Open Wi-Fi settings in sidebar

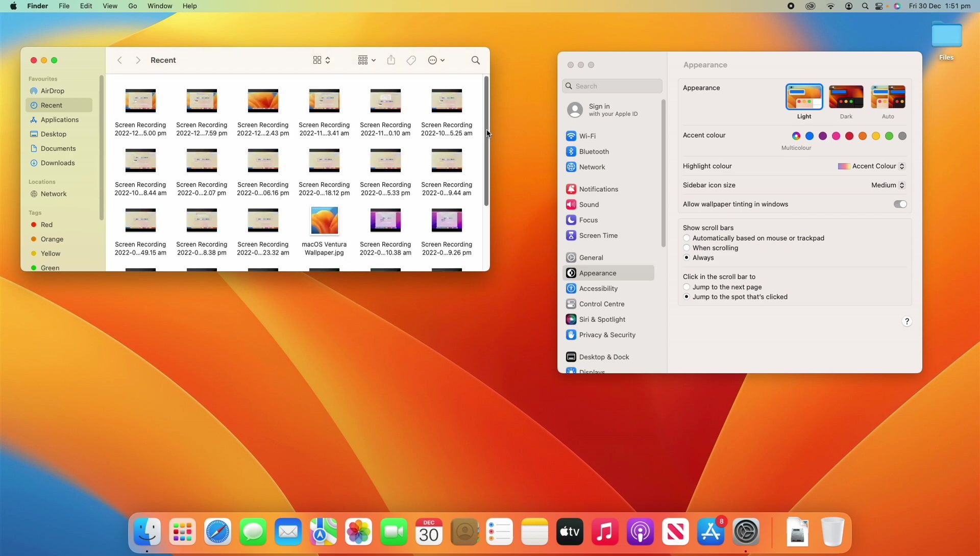point(609,136)
